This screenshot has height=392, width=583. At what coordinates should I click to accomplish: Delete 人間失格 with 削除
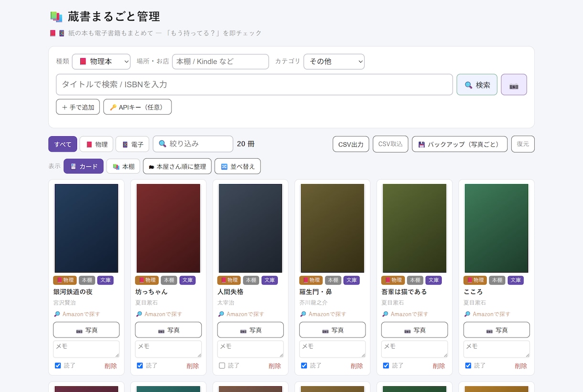click(275, 366)
